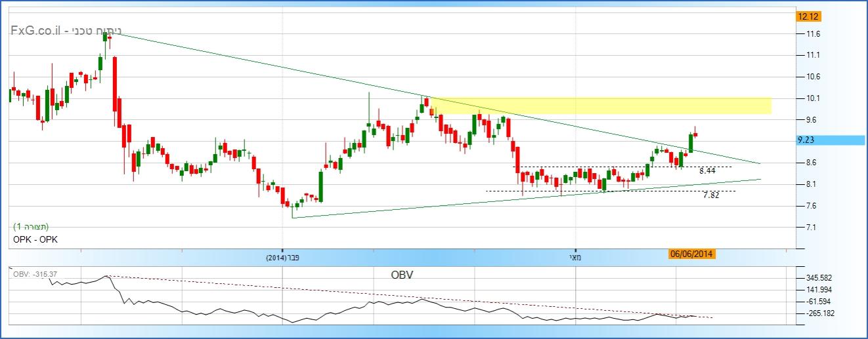Viewport: 868px width, 339px height.
Task: Select the orange 12.12 price label
Action: click(806, 16)
